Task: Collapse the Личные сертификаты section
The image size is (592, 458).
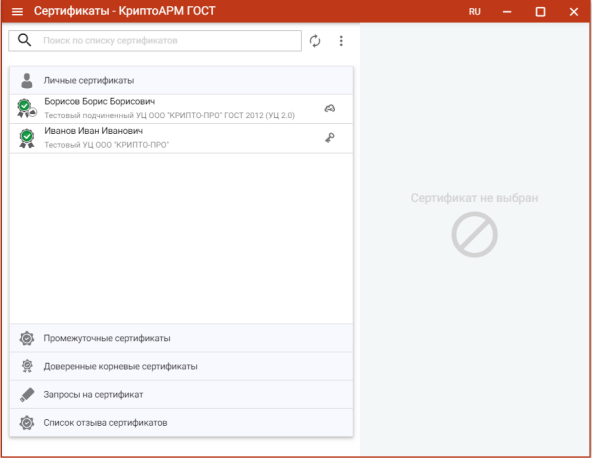Action: [x=181, y=81]
